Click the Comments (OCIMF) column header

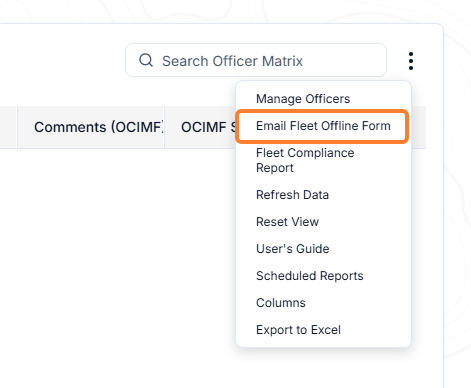pyautogui.click(x=90, y=127)
